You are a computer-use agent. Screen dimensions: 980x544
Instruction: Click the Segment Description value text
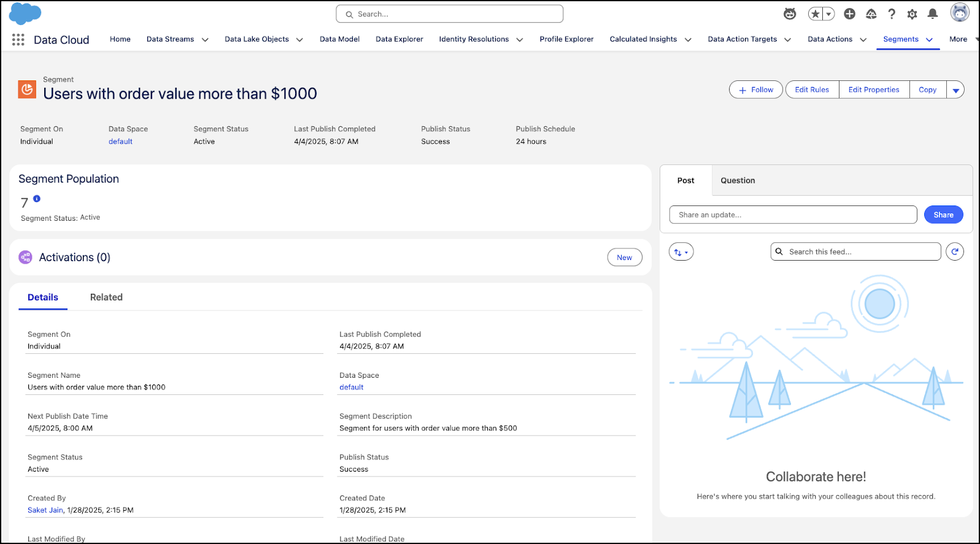point(428,429)
